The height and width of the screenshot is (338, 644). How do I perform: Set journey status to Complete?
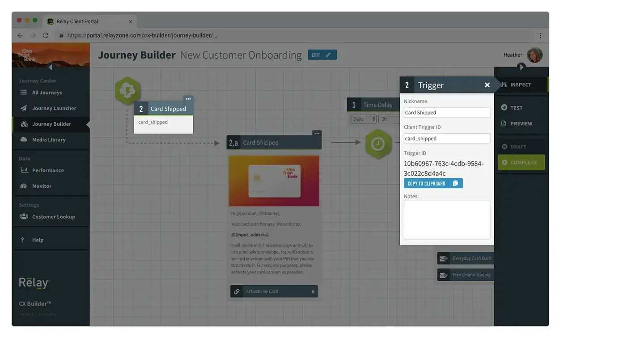[521, 162]
